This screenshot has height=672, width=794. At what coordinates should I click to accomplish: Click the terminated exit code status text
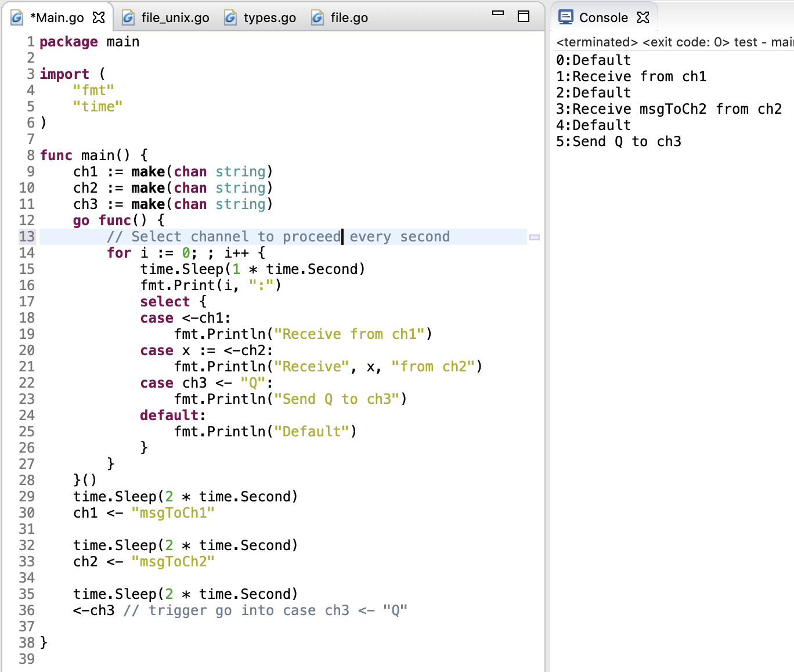point(673,42)
